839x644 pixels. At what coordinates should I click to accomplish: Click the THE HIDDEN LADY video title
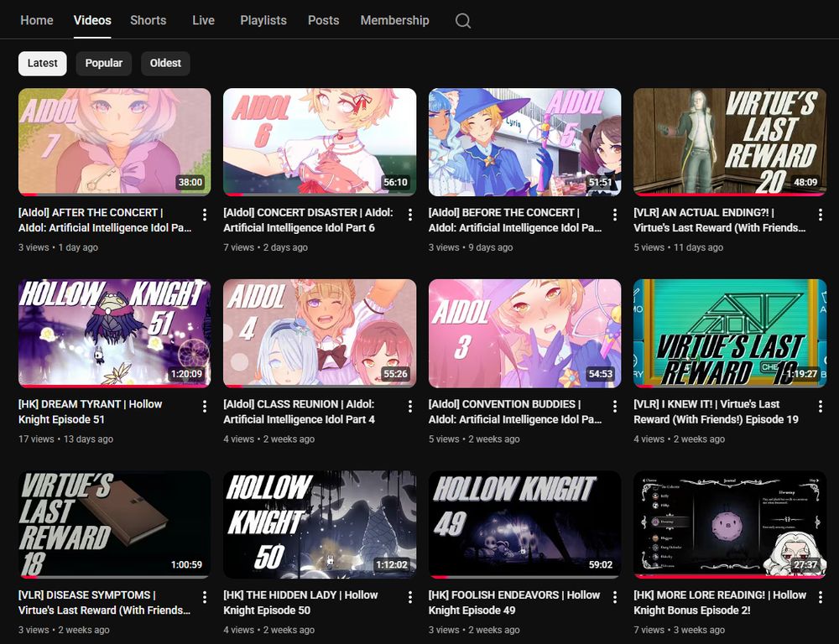click(x=300, y=602)
